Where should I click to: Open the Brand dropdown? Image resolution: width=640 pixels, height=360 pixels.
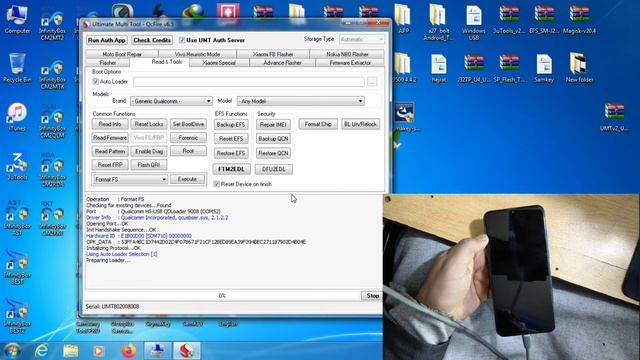[171, 101]
